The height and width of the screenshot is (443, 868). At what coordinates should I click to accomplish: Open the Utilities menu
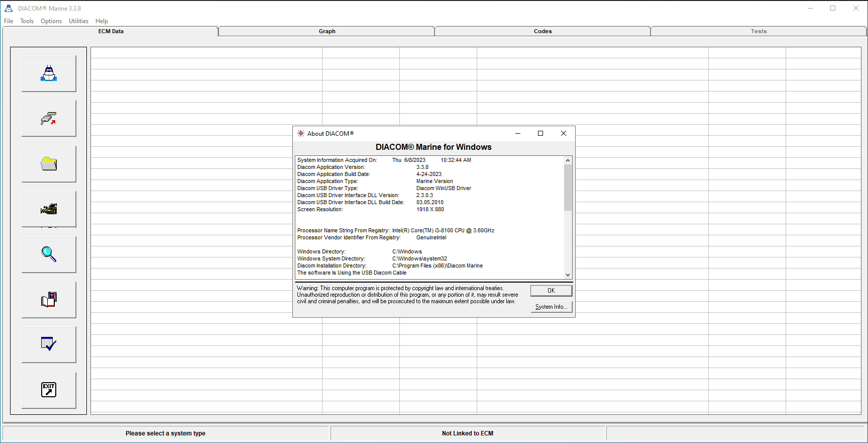(78, 21)
